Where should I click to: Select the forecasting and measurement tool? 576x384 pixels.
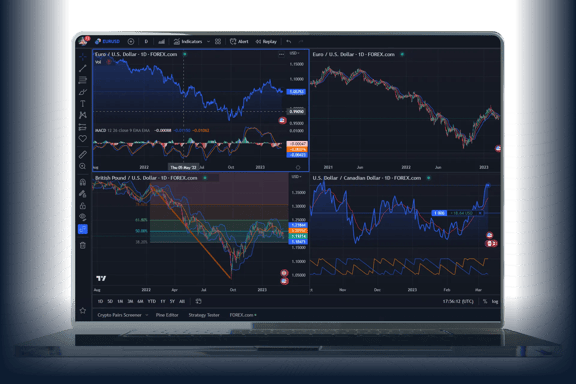click(83, 127)
